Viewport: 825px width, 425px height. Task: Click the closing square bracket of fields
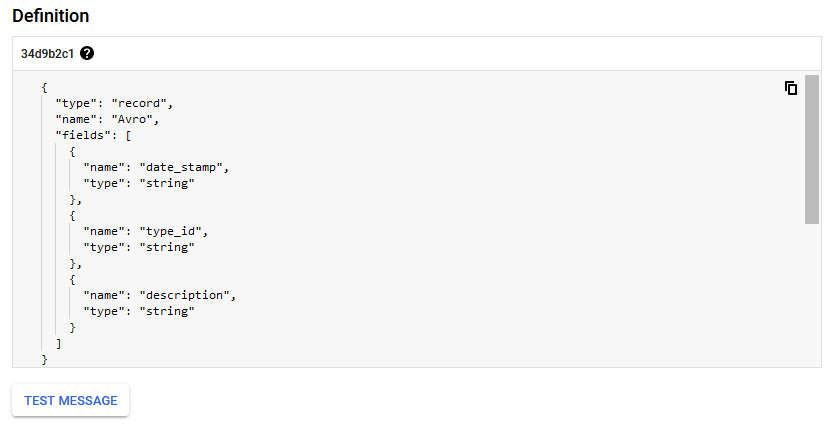pyautogui.click(x=58, y=343)
